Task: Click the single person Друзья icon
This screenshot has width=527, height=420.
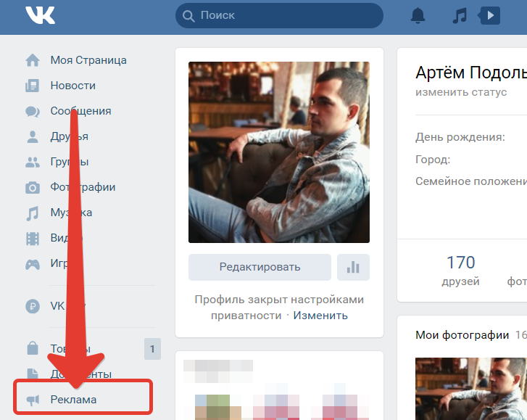Action: point(33,136)
